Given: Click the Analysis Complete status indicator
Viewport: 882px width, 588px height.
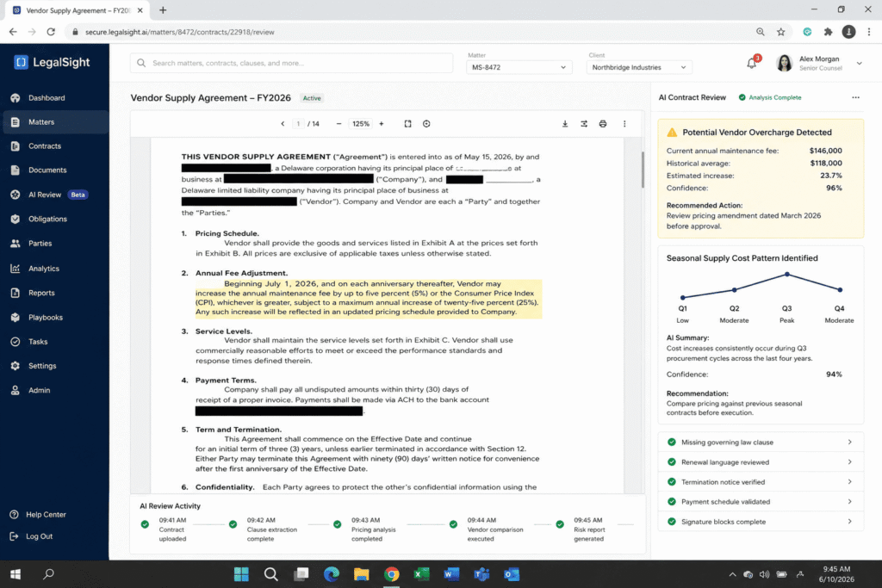Looking at the screenshot, I should click(x=769, y=97).
